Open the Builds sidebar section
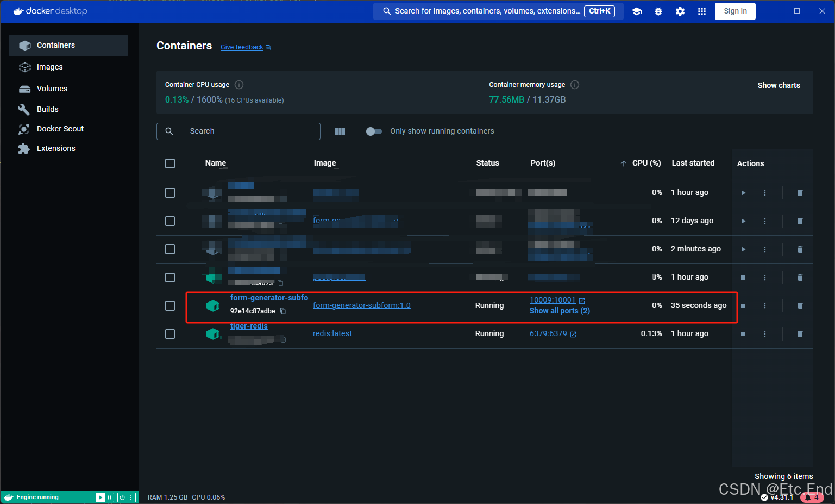Screen dimensions: 835x504 68,109
